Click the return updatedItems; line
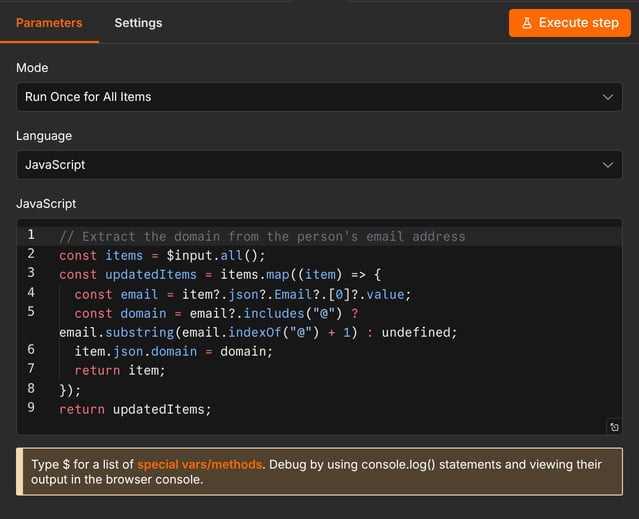This screenshot has height=519, width=639. pos(135,409)
